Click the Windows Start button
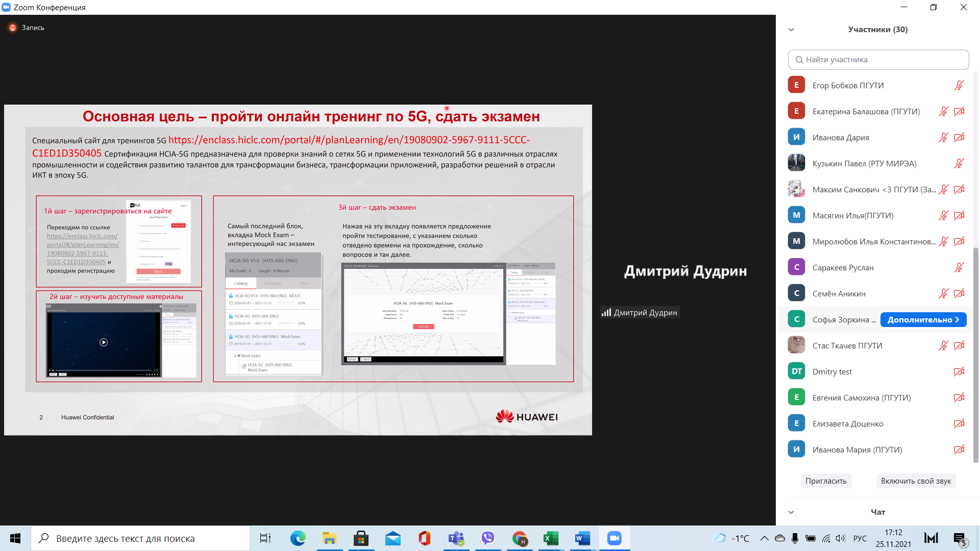Viewport: 980px width, 551px height. (x=15, y=538)
